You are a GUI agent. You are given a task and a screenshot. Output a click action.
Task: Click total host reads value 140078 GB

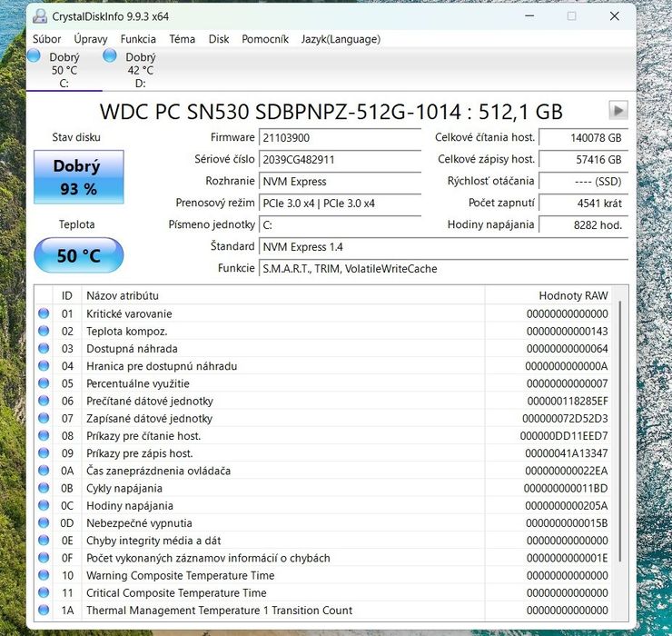tap(583, 138)
